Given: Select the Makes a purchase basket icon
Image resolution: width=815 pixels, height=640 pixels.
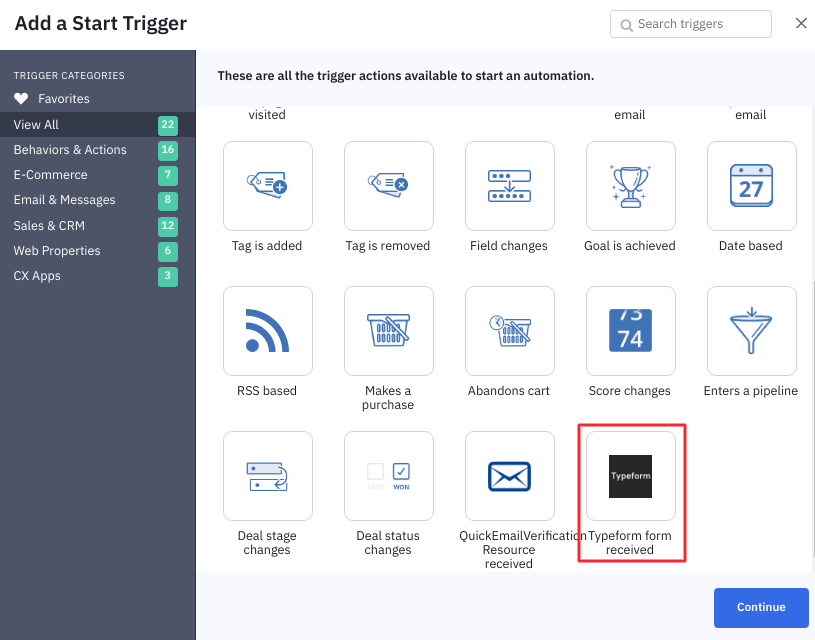Looking at the screenshot, I should [389, 331].
